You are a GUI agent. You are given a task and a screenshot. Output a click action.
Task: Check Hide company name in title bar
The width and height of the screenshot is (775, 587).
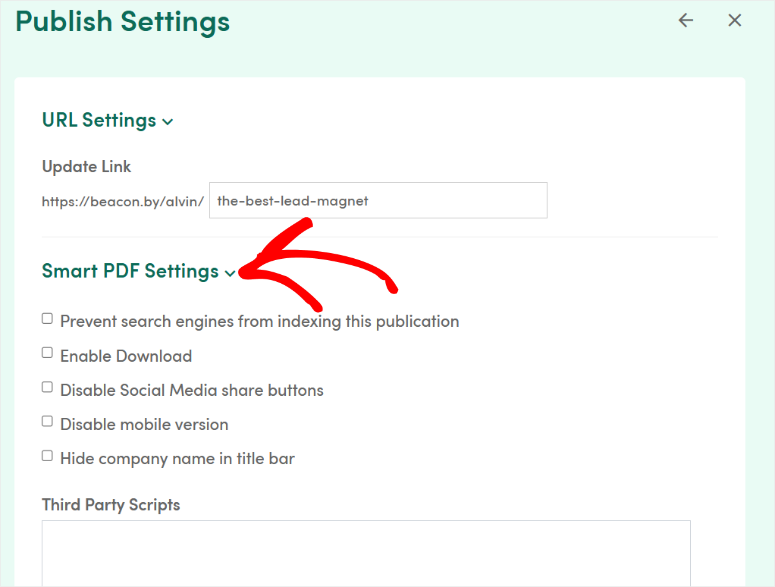pos(47,456)
